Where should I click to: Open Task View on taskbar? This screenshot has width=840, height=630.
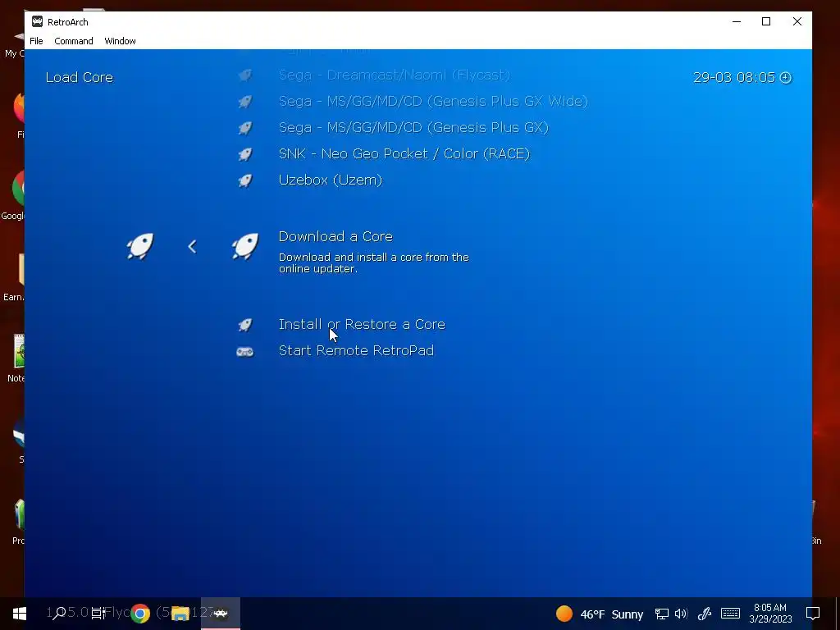(98, 614)
